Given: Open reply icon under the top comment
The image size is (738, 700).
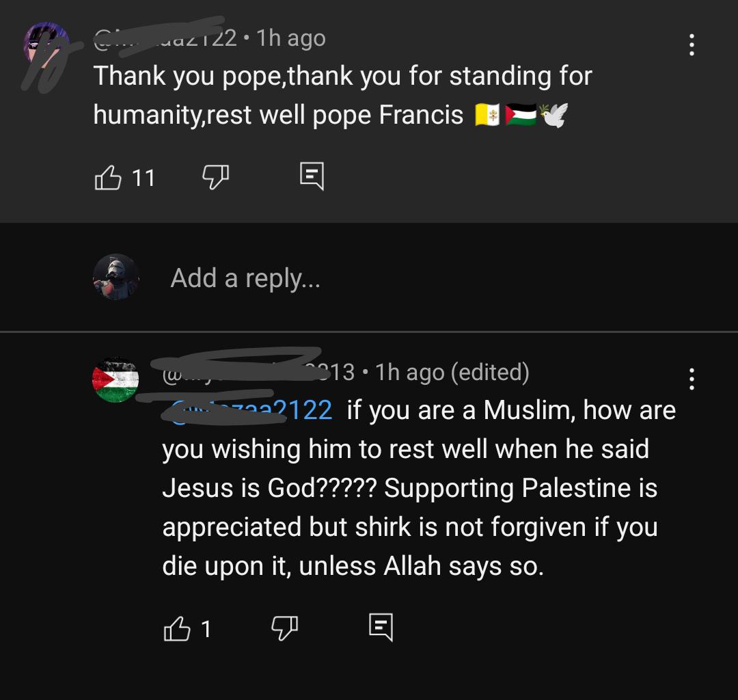Looking at the screenshot, I should point(312,176).
